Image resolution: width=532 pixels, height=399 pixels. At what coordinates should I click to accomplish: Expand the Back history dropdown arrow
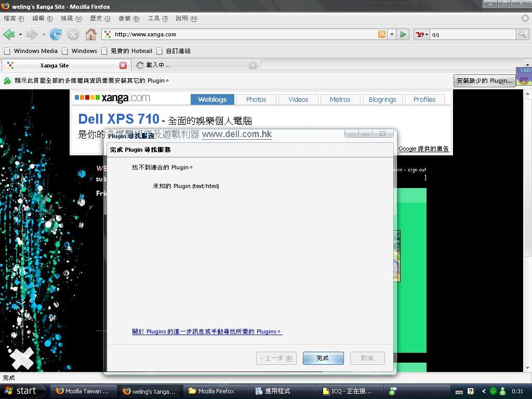point(20,34)
